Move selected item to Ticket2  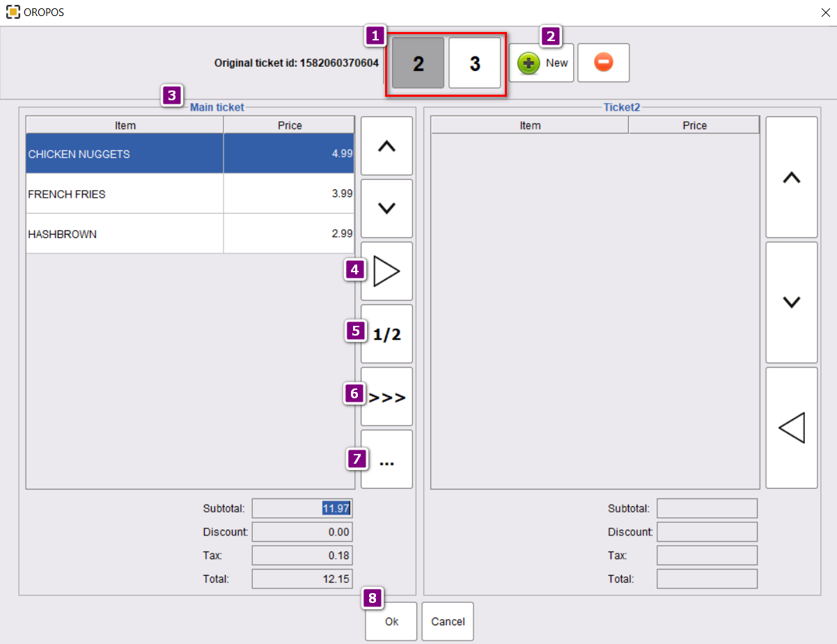coord(386,271)
